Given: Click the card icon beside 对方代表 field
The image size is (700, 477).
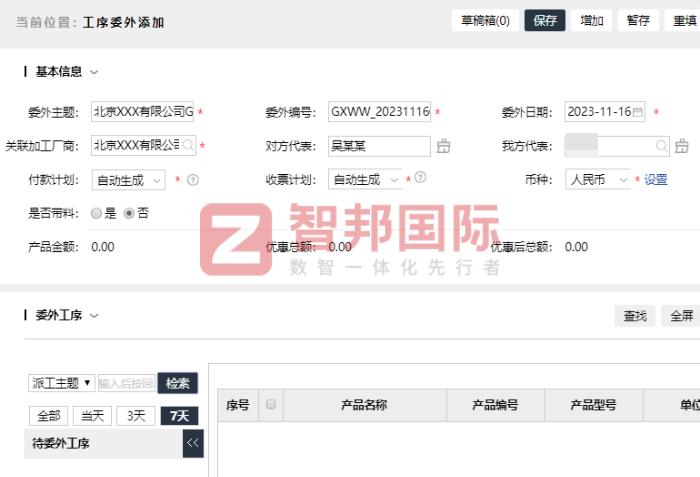Looking at the screenshot, I should click(443, 146).
